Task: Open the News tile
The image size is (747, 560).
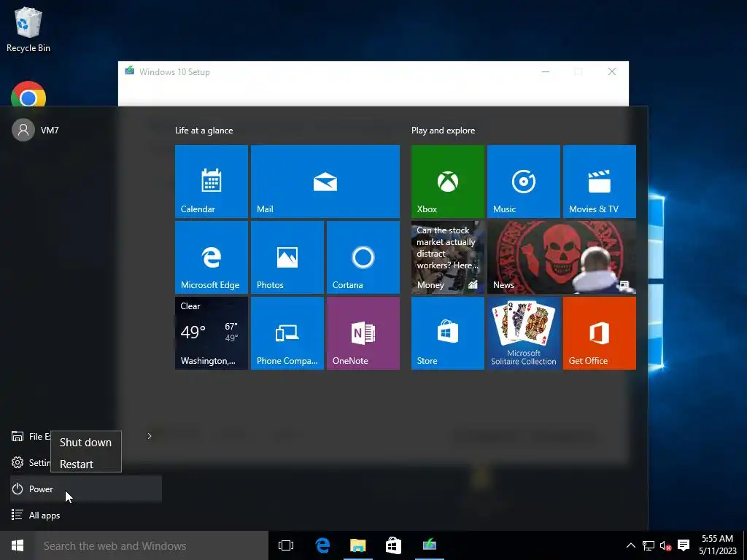Action: [x=561, y=257]
